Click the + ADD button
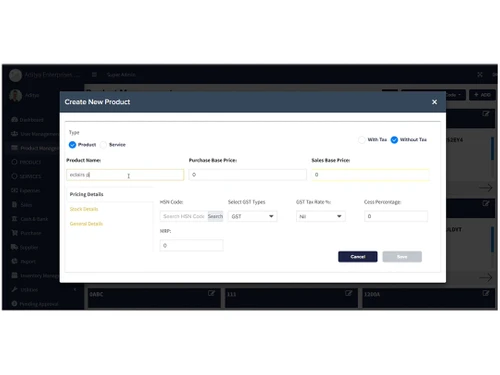Screen dimensions: 500x375 tap(482, 95)
